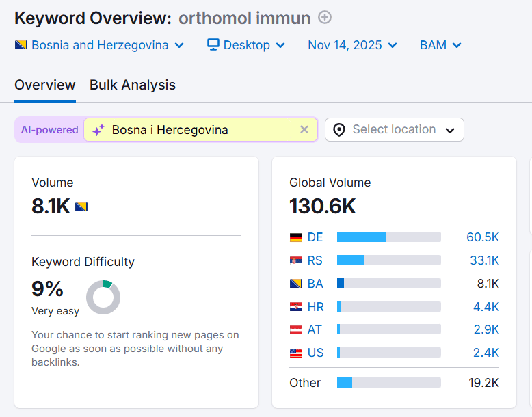Switch to the Bulk Analysis tab

[x=133, y=85]
